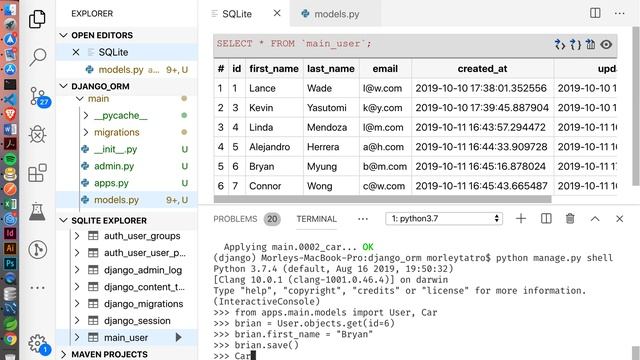Open __init__.py in the file tree
The image size is (640, 360).
[x=116, y=149]
